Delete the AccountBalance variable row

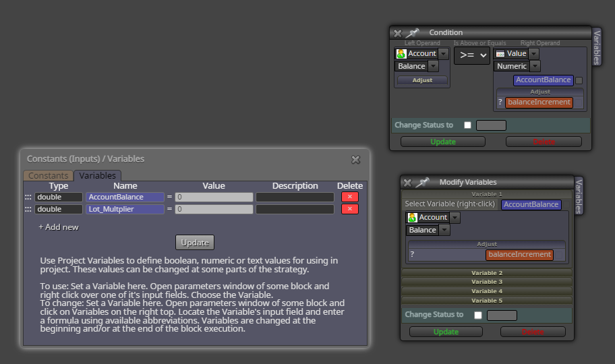click(x=350, y=197)
